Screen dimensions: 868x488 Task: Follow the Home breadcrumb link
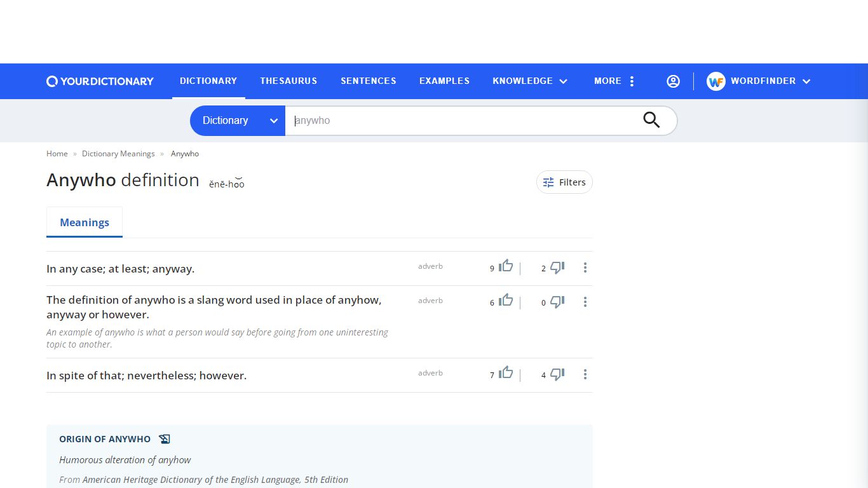coord(57,154)
